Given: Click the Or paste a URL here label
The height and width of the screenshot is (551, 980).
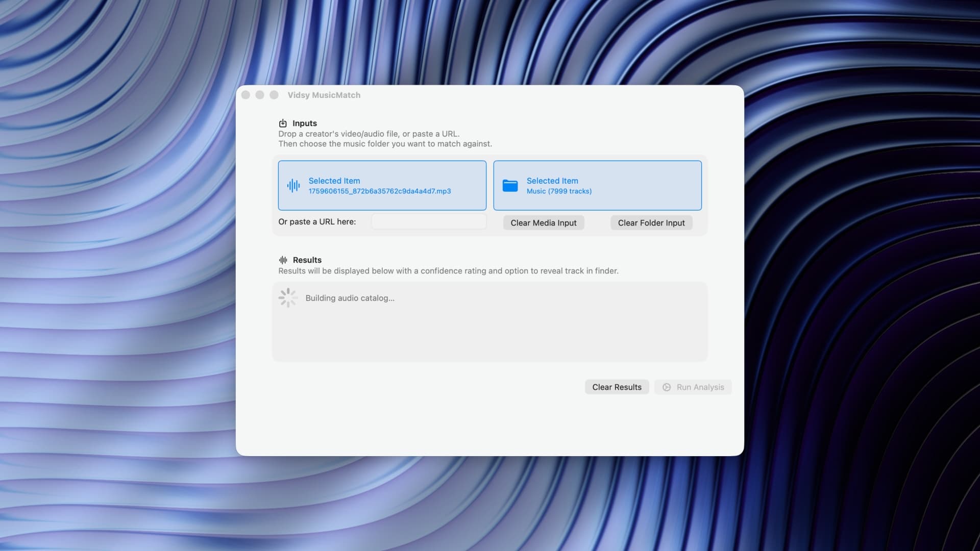Looking at the screenshot, I should tap(317, 221).
